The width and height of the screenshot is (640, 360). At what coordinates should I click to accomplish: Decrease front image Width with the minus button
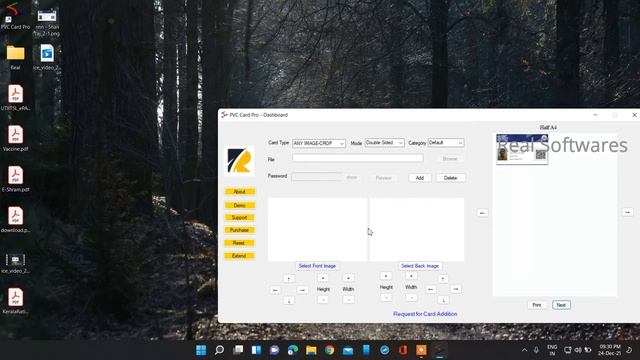pyautogui.click(x=348, y=300)
